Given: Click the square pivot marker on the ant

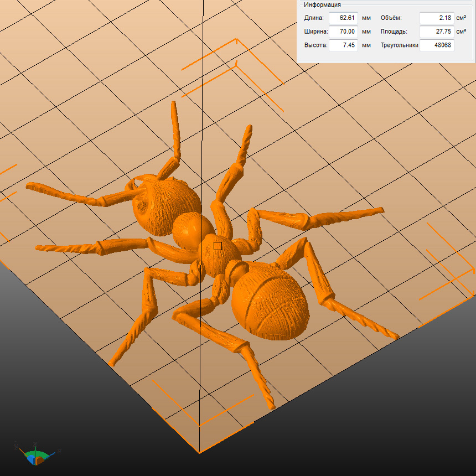Looking at the screenshot, I should 218,246.
